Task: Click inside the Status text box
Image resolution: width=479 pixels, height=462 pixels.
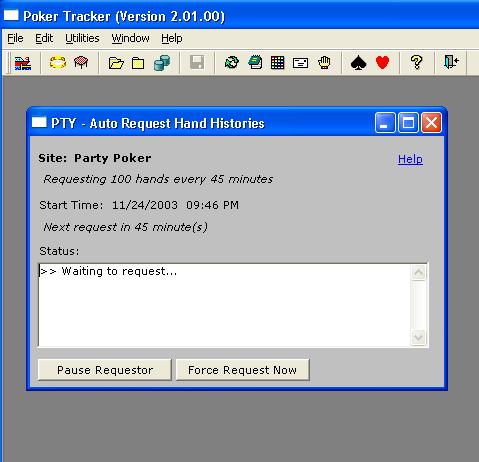Action: (x=225, y=305)
